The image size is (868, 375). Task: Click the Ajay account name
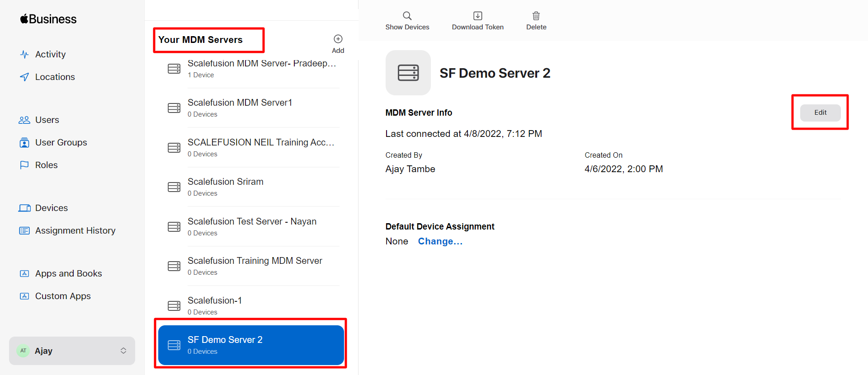click(43, 351)
